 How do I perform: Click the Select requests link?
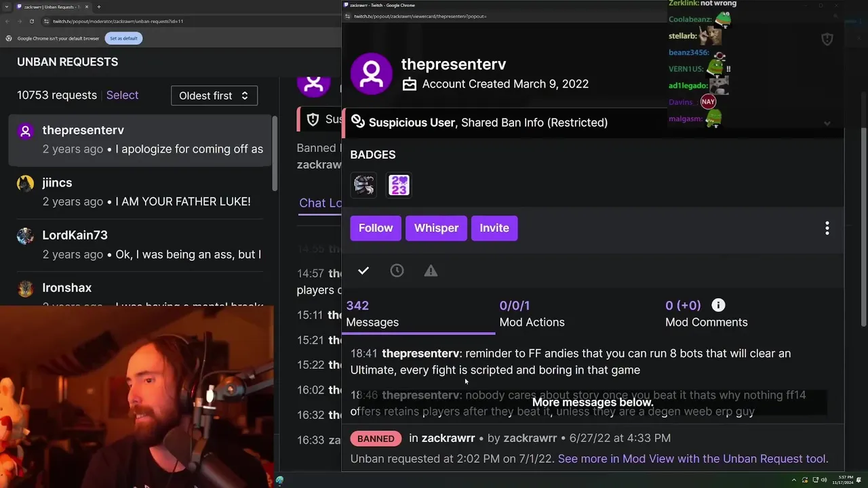pyautogui.click(x=122, y=96)
